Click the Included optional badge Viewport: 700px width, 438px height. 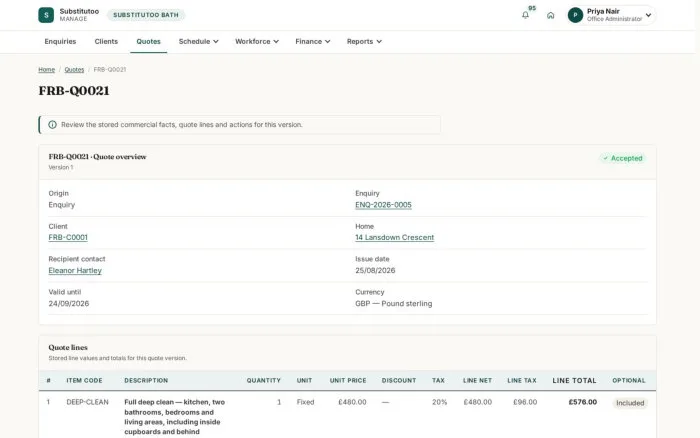pos(630,403)
